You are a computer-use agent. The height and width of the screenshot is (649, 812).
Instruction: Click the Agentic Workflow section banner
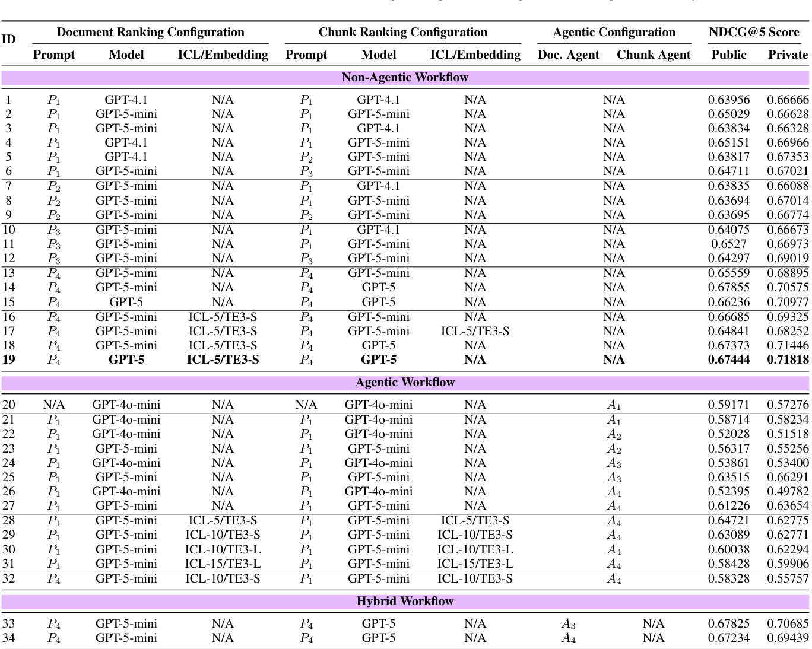pos(405,383)
